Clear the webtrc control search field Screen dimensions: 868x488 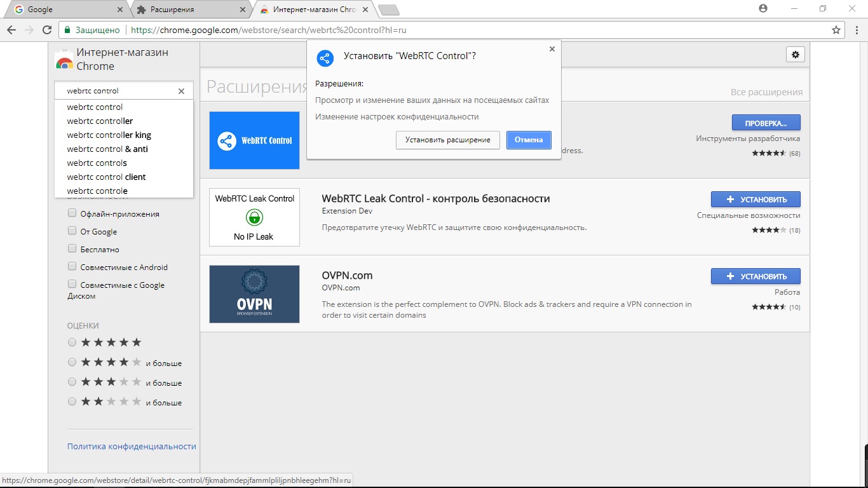tap(181, 91)
